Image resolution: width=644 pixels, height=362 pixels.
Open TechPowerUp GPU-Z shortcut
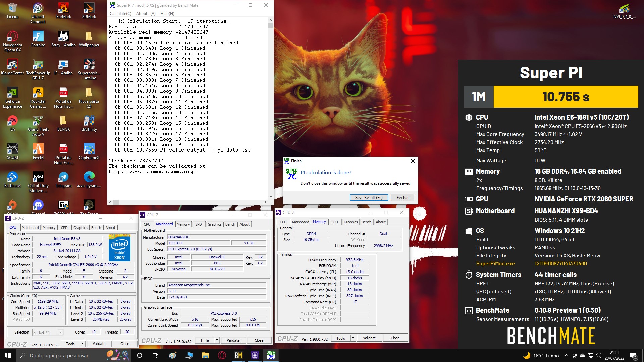[x=38, y=69]
